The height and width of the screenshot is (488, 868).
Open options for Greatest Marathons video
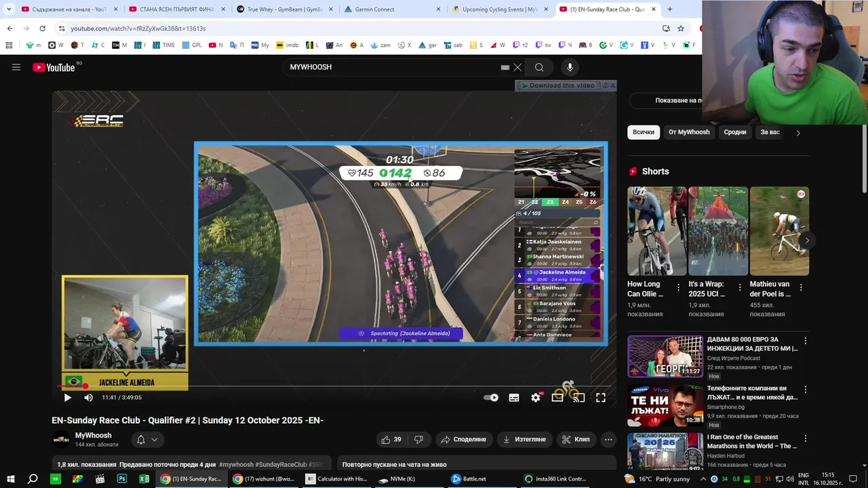pyautogui.click(x=806, y=439)
